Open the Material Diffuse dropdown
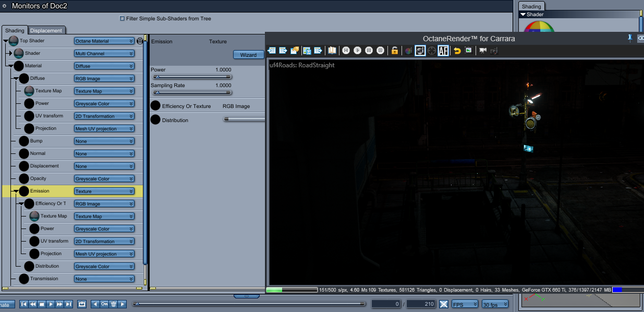The height and width of the screenshot is (312, 644). point(104,66)
